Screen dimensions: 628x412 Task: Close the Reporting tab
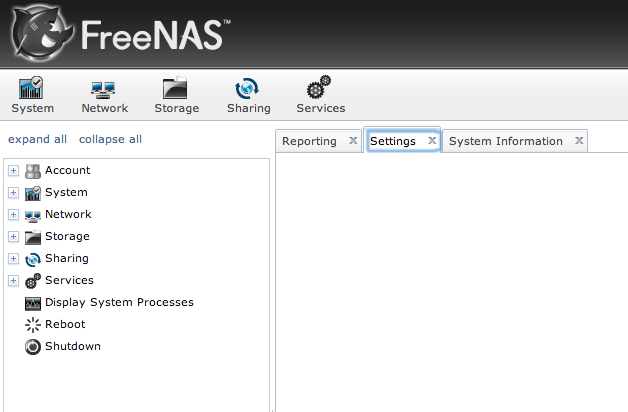353,141
